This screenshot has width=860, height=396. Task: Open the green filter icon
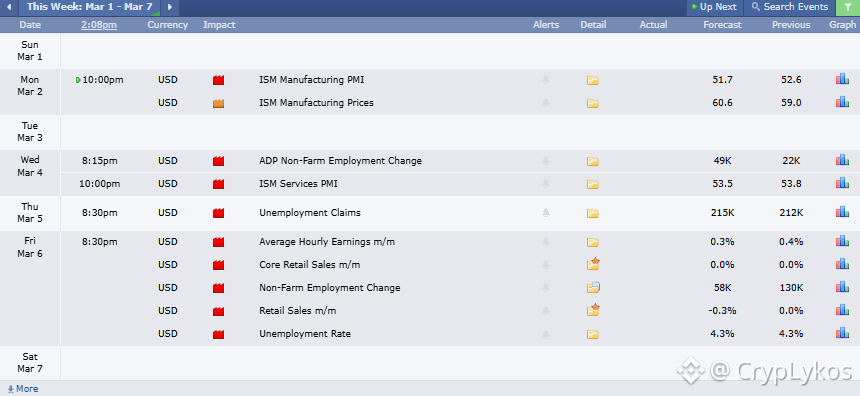[847, 7]
